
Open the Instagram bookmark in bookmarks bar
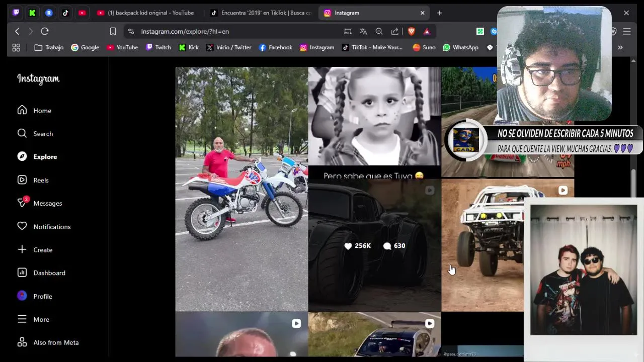click(317, 47)
